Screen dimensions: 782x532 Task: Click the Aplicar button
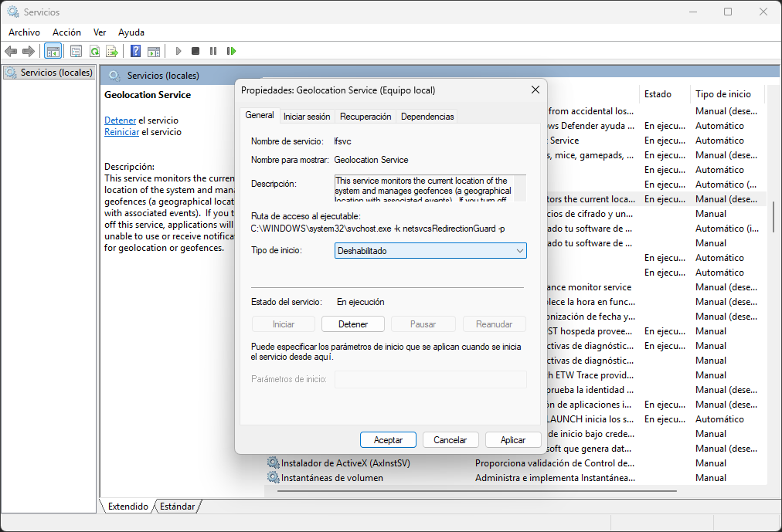coord(512,440)
